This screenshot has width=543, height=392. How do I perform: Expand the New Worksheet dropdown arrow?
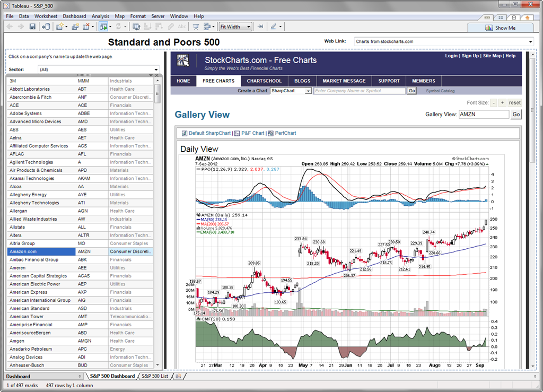(66, 27)
